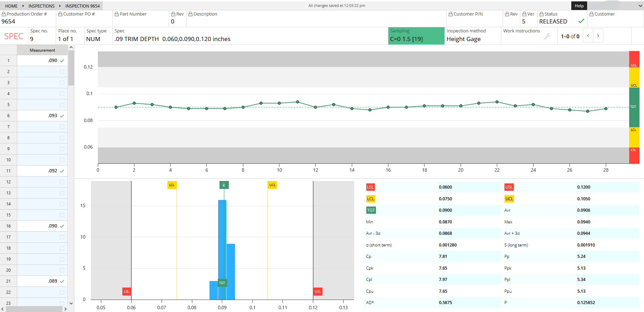
Task: Click the red USL swatch in stats table
Action: point(509,187)
